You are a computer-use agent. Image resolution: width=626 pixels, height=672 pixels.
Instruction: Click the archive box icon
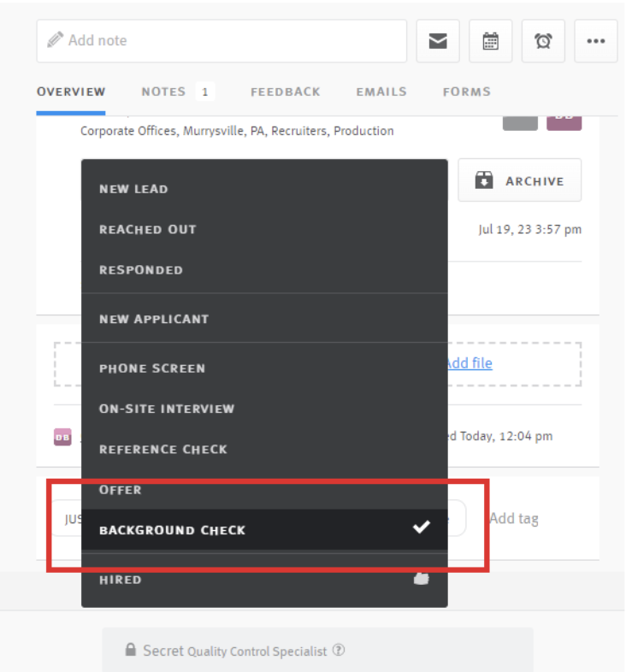(484, 180)
